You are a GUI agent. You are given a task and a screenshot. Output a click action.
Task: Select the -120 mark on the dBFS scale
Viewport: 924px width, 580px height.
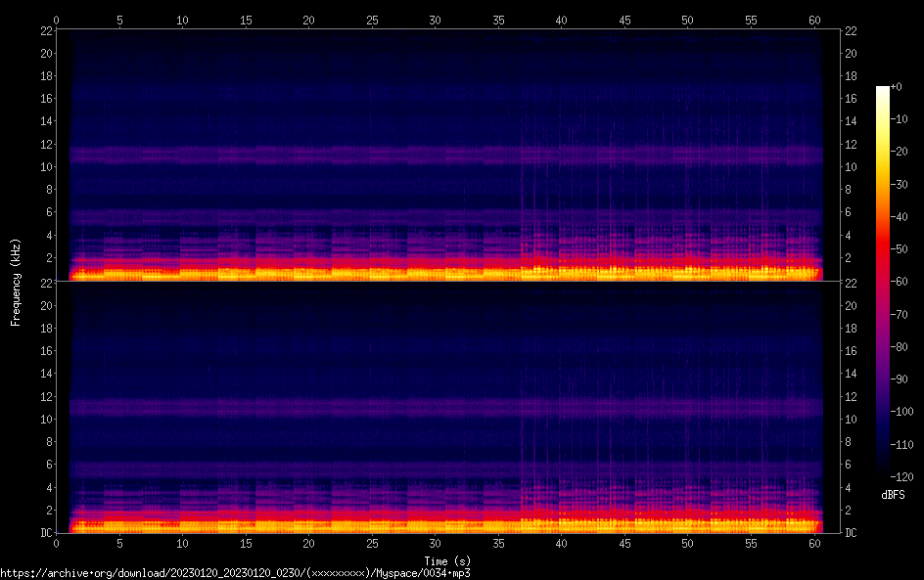tap(902, 475)
